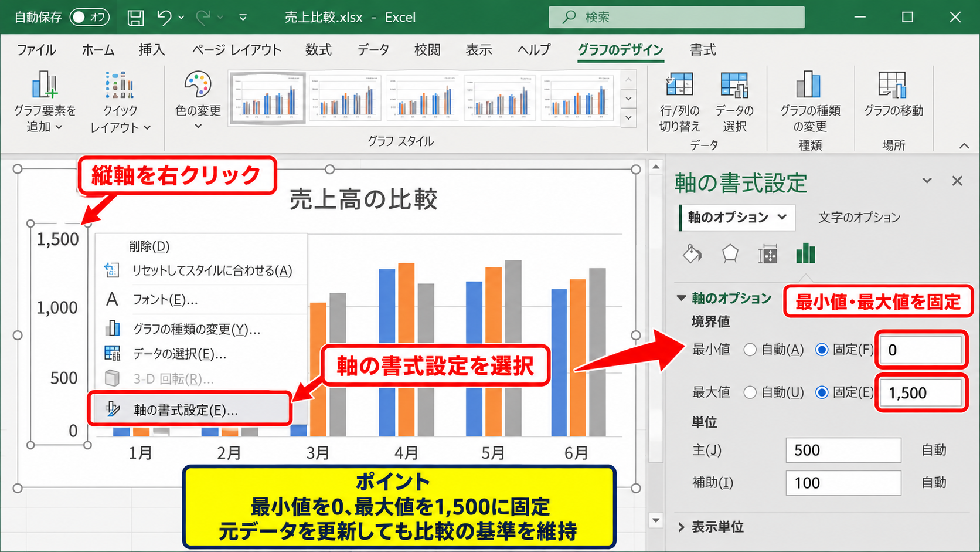This screenshot has width=980, height=552.
Task: Click the 検索 search box
Action: pyautogui.click(x=676, y=17)
